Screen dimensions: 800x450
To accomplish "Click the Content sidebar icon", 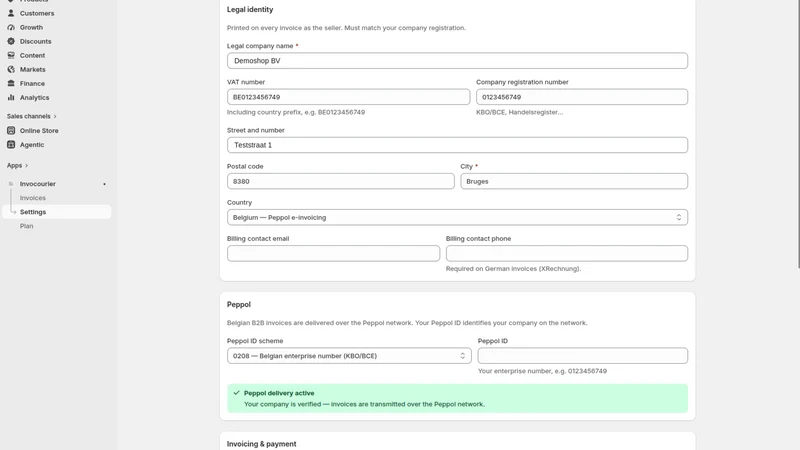I will coord(11,55).
